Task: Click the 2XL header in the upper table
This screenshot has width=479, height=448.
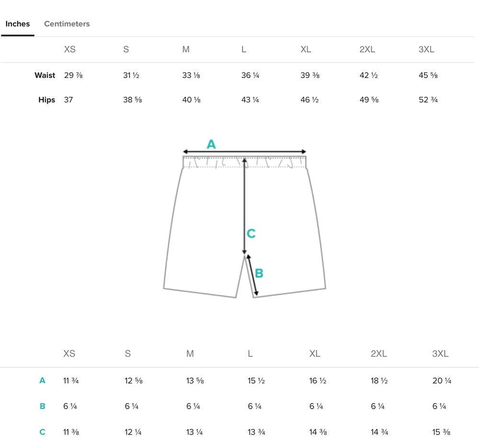Action: 367,49
